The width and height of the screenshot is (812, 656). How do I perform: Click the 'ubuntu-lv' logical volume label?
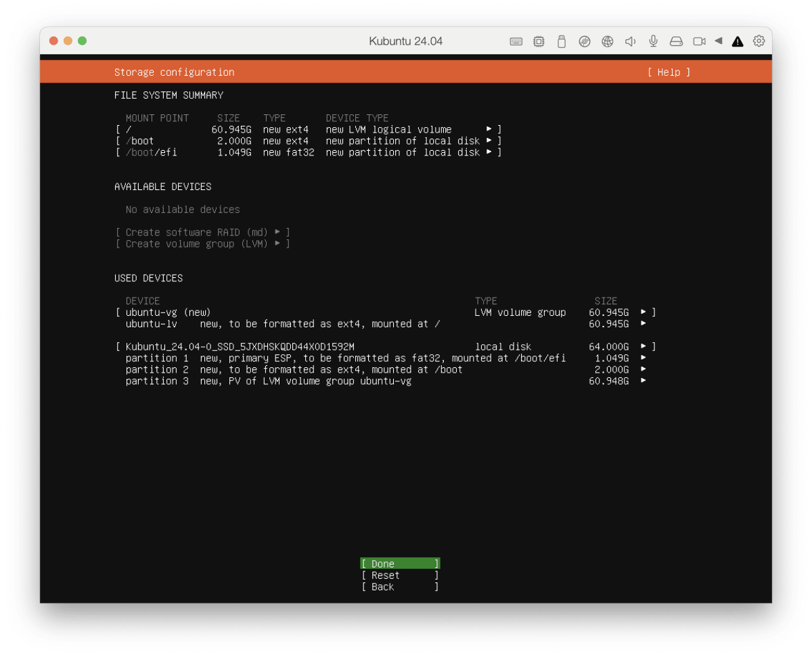click(151, 323)
